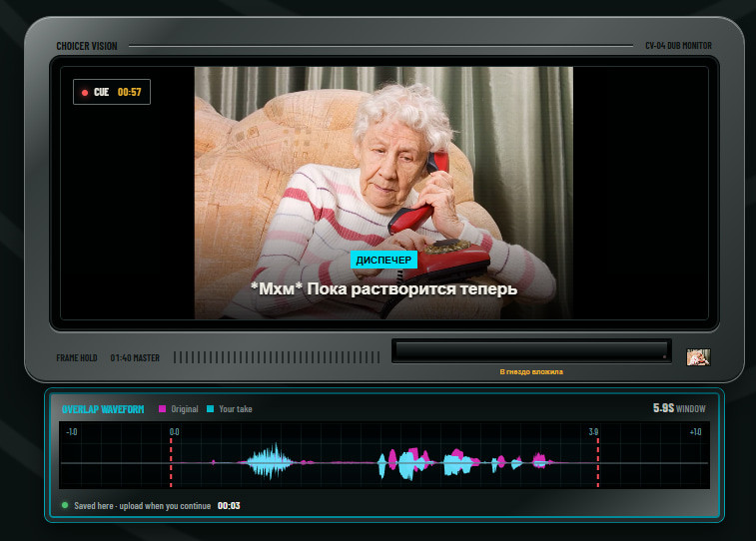Image resolution: width=756 pixels, height=541 pixels.
Task: Click the 00:03 take duration
Action: (x=229, y=506)
